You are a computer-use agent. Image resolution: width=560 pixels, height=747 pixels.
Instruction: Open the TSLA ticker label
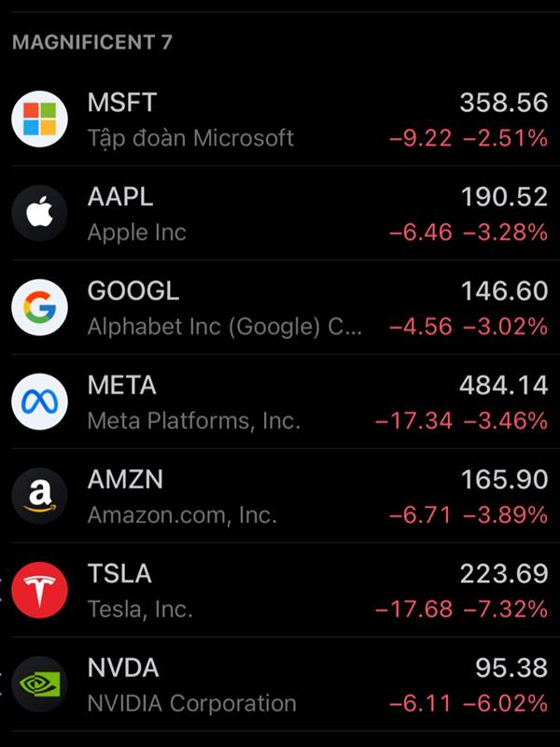coord(119,573)
